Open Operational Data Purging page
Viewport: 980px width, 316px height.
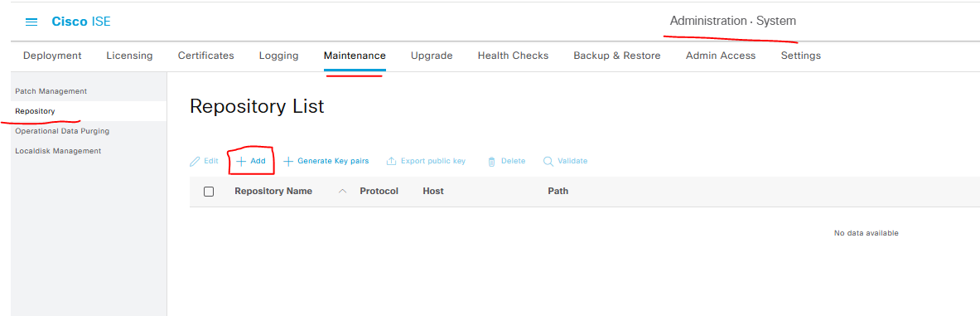click(62, 131)
